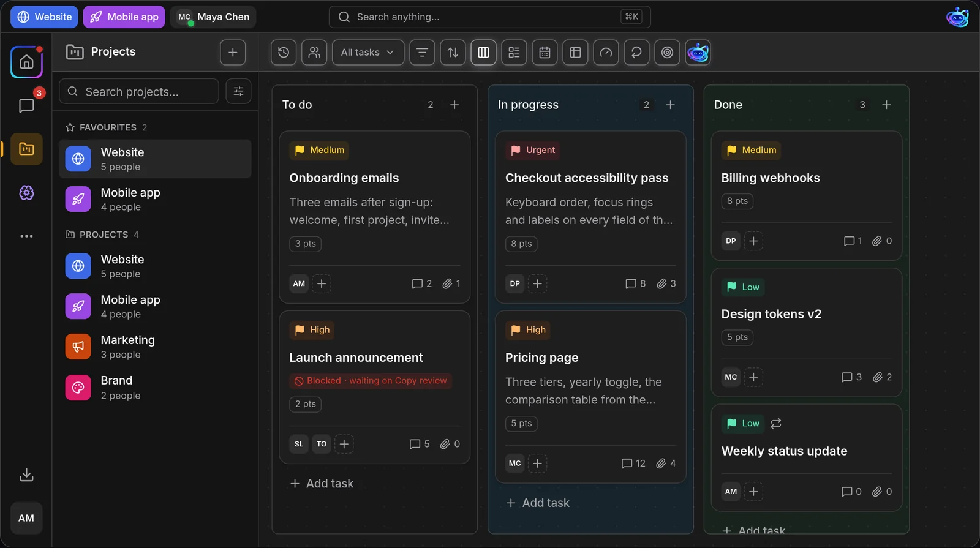Click Add task under To do column
Viewport: 980px width, 548px height.
click(322, 484)
